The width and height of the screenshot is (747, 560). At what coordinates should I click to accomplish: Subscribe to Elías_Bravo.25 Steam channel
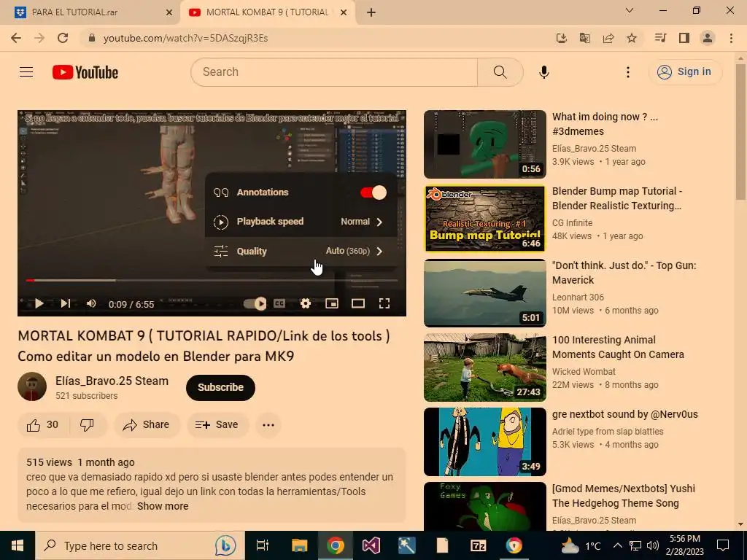(x=220, y=388)
